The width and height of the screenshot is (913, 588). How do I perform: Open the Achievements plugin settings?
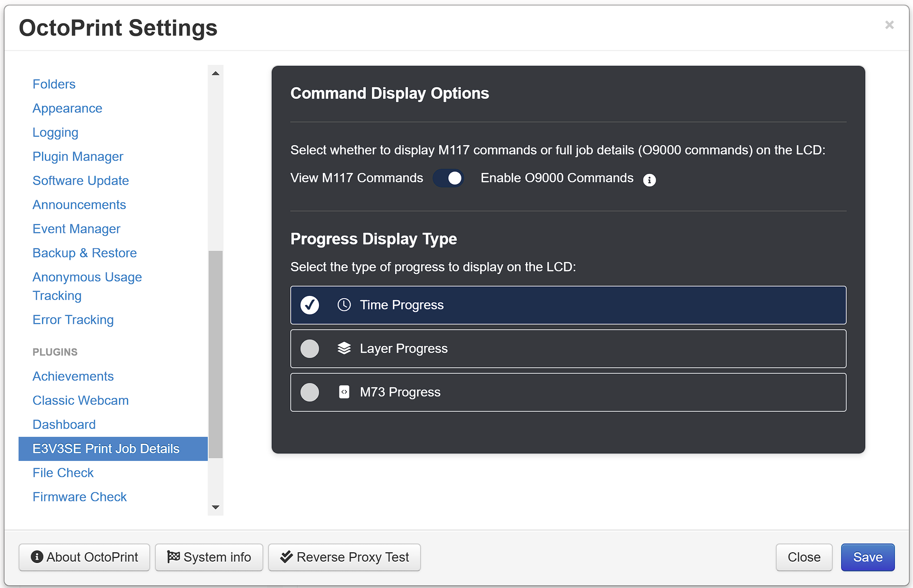(x=73, y=376)
